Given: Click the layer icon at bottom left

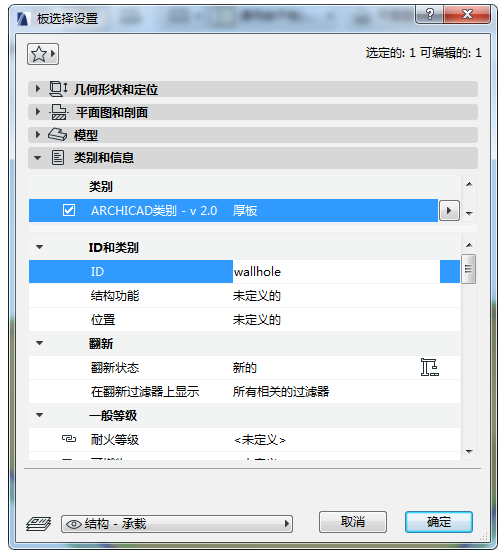Looking at the screenshot, I should point(39,524).
